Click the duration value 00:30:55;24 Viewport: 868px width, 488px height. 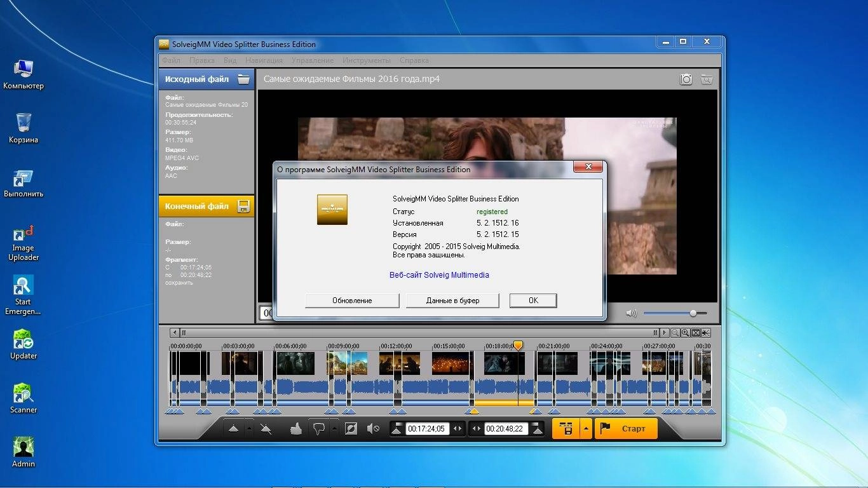point(180,123)
